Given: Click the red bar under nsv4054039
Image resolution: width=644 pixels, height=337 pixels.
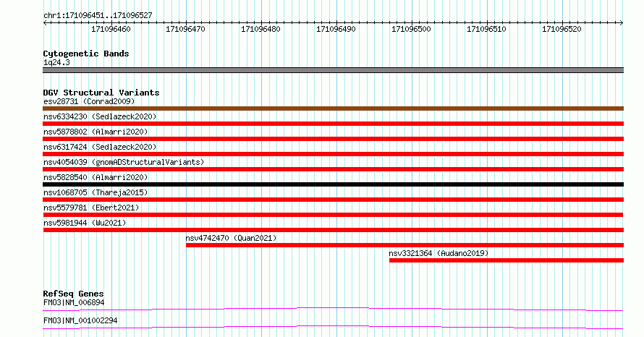Looking at the screenshot, I should click(333, 169).
